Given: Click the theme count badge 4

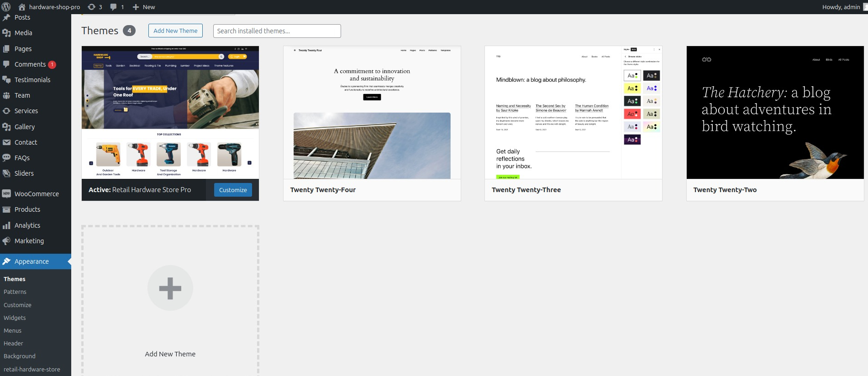Looking at the screenshot, I should pyautogui.click(x=129, y=31).
